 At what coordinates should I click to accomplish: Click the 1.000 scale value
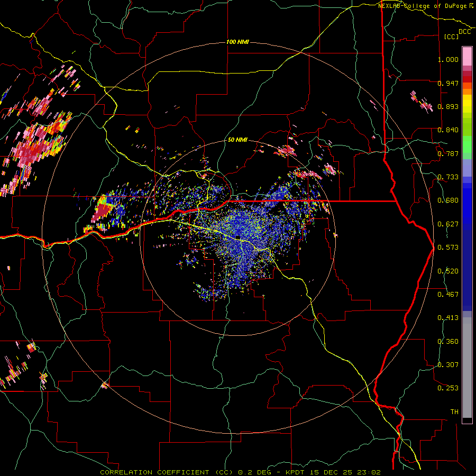(x=448, y=59)
